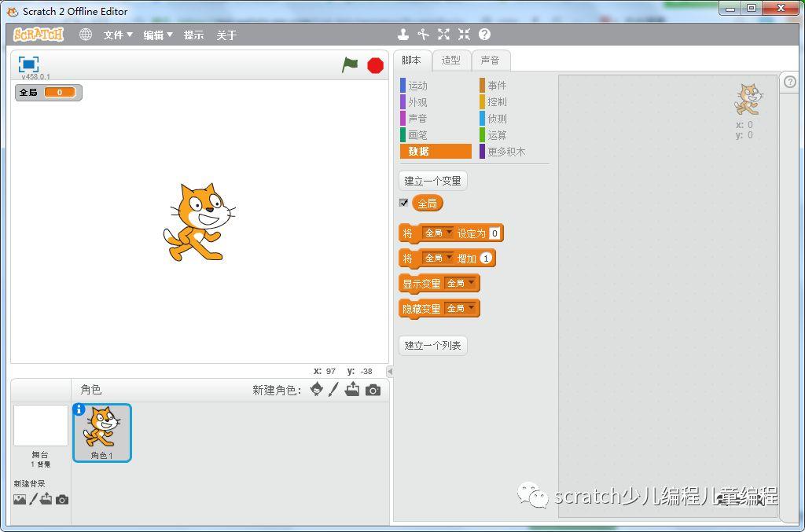Select the 数据 block category
805x532 pixels.
coord(436,152)
